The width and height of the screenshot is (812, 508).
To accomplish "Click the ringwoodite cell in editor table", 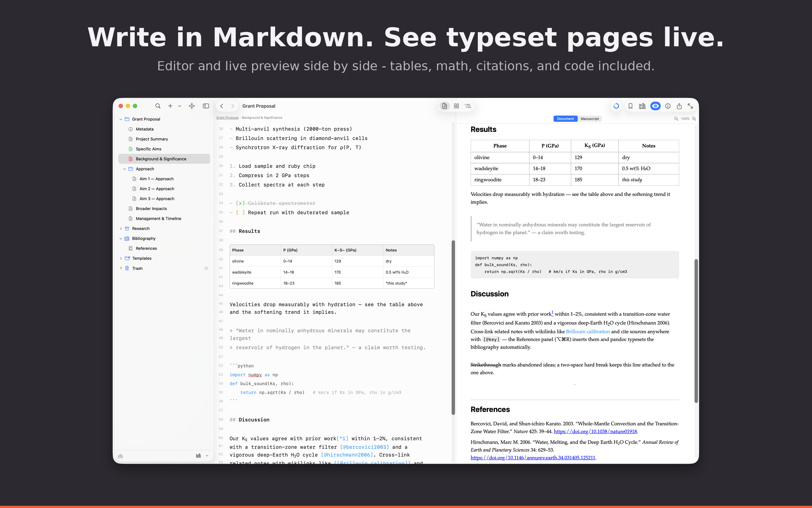I will click(x=255, y=283).
